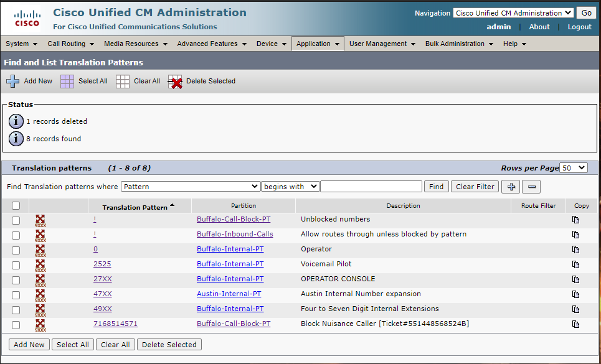This screenshot has width=601, height=364.
Task: Check the box for pattern 47XX
Action: (x=16, y=295)
